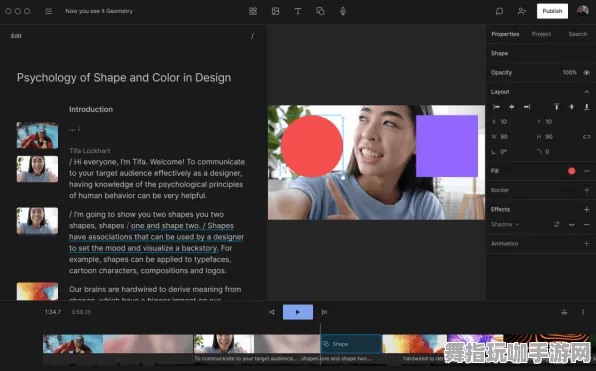Screen dimensions: 596x371
Task: Select the orange abstract scene thumbnail in script
Action: [37, 291]
